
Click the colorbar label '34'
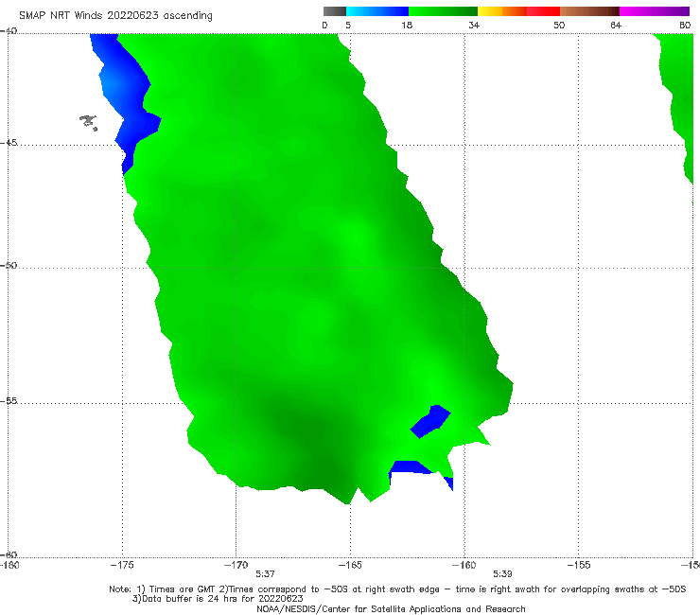(474, 26)
